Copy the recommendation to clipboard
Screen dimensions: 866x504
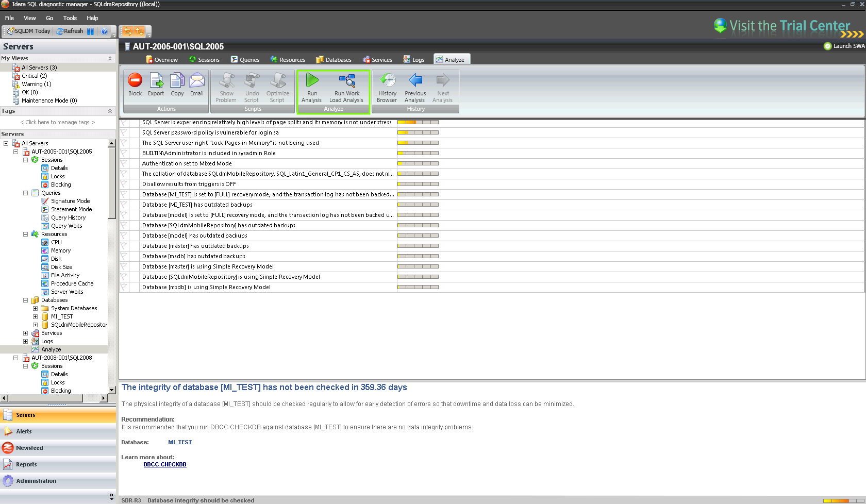[177, 85]
